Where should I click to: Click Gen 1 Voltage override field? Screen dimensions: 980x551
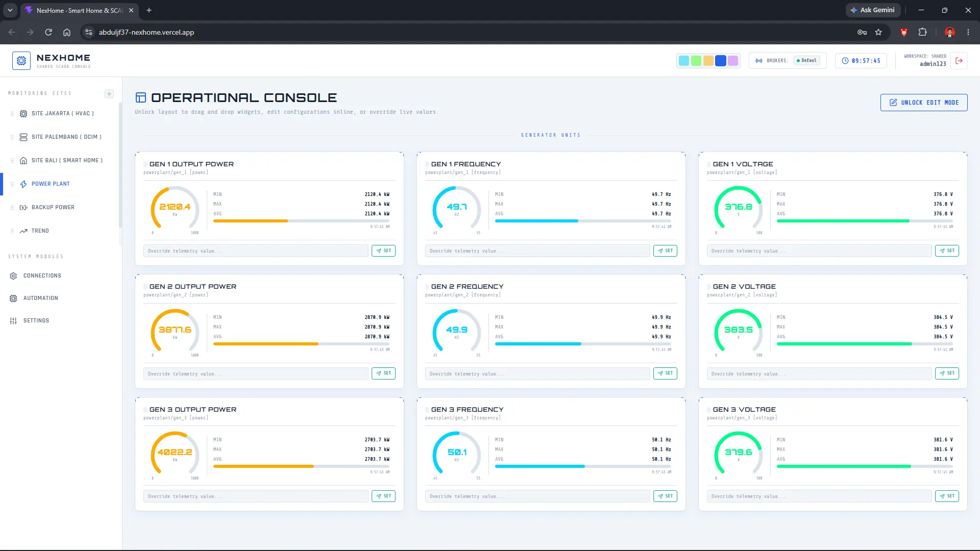click(x=819, y=251)
